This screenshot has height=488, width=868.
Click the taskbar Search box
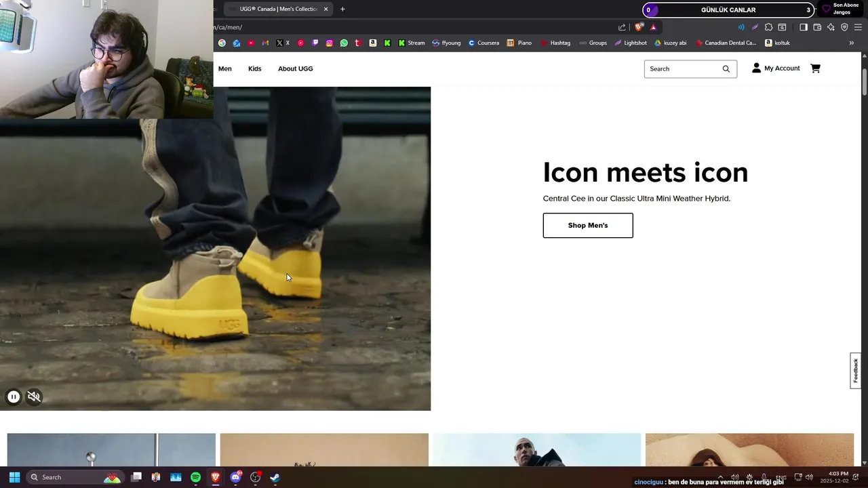click(75, 477)
